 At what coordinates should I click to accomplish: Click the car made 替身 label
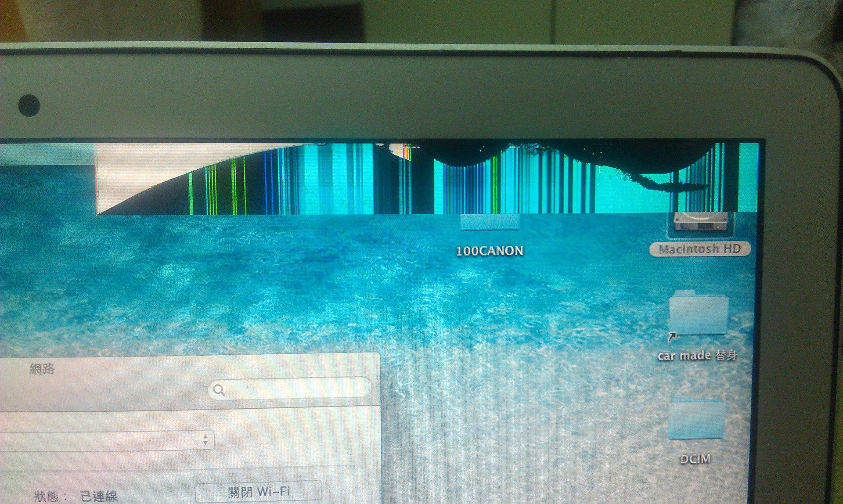(x=697, y=355)
